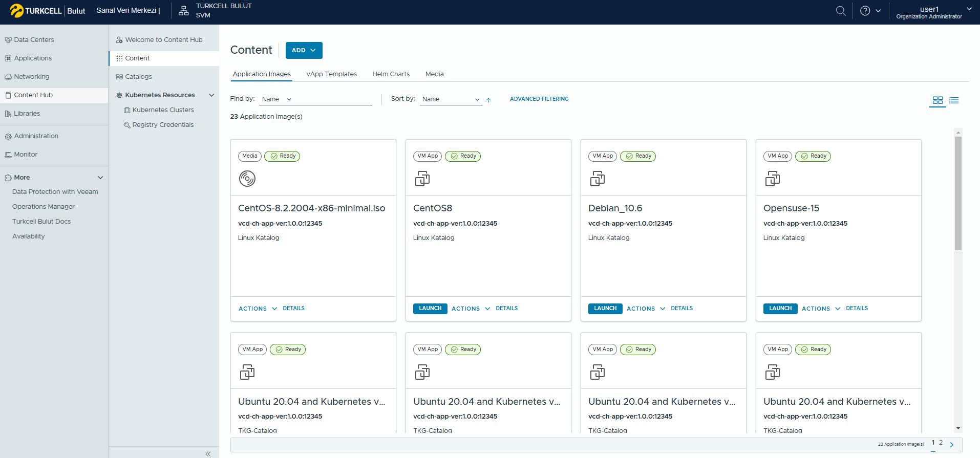View DETAILS of CentOS8 card

tap(507, 309)
